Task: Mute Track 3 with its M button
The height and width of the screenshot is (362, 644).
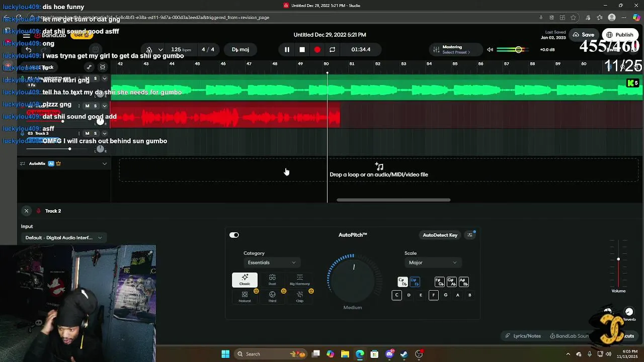Action: tap(87, 133)
